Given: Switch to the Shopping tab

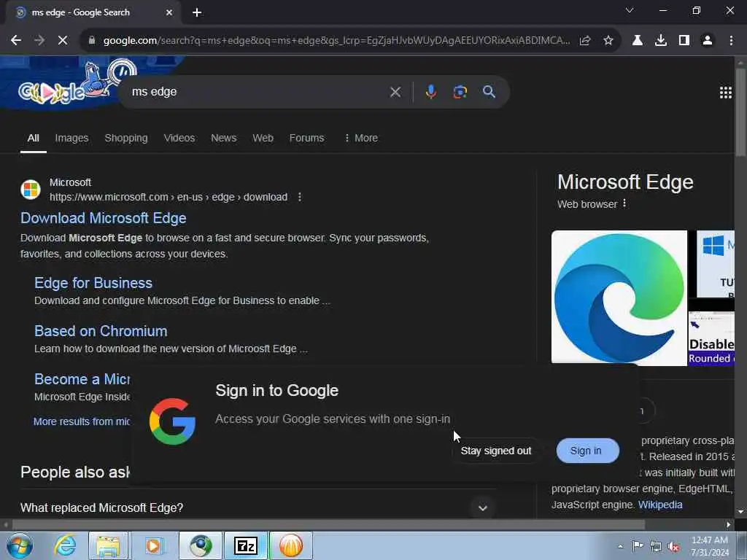Looking at the screenshot, I should [126, 138].
